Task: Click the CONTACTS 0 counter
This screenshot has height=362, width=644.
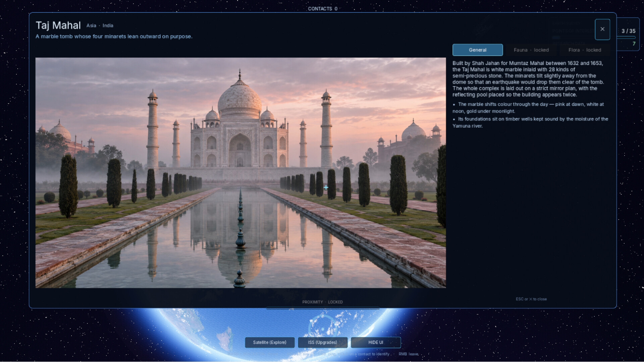Action: 322,9
